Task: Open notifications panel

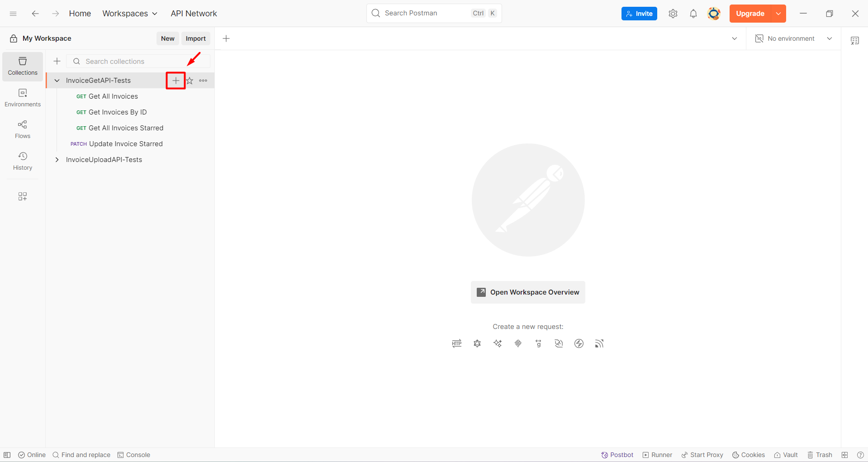Action: click(693, 14)
